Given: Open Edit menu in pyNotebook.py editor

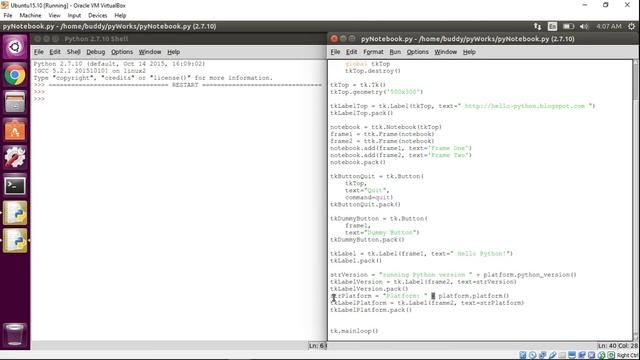Looking at the screenshot, I should point(351,52).
